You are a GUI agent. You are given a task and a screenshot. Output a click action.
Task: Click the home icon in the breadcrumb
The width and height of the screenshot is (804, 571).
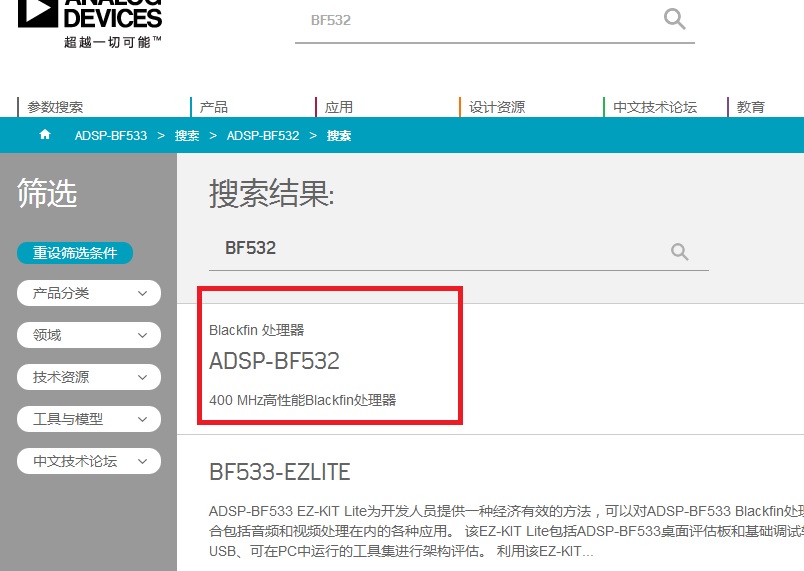[x=45, y=135]
